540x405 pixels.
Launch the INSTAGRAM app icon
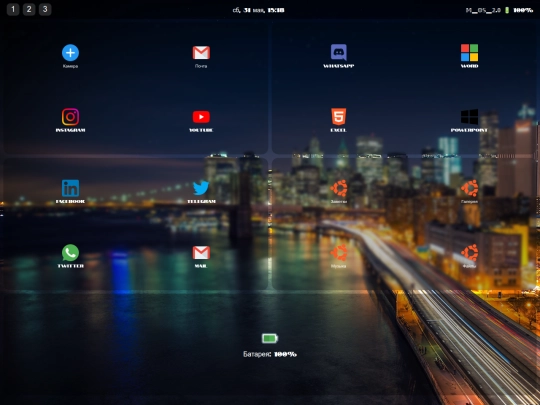pyautogui.click(x=70, y=117)
